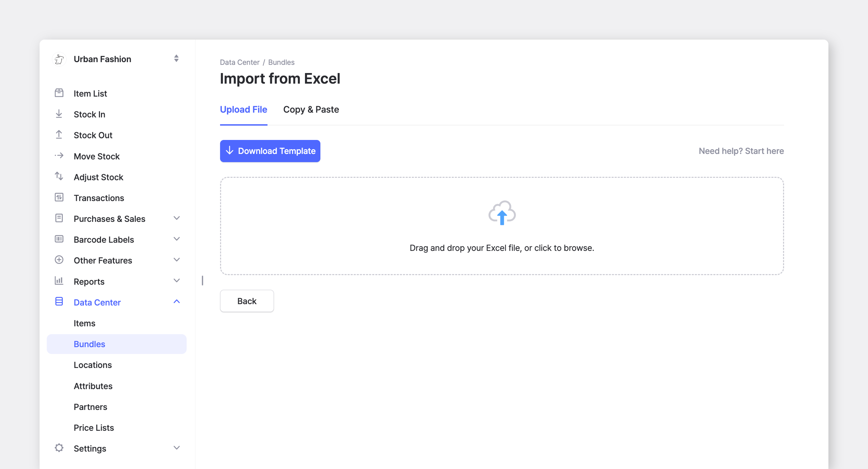Image resolution: width=868 pixels, height=469 pixels.
Task: Expand the Reports section chevron
Action: 177,281
